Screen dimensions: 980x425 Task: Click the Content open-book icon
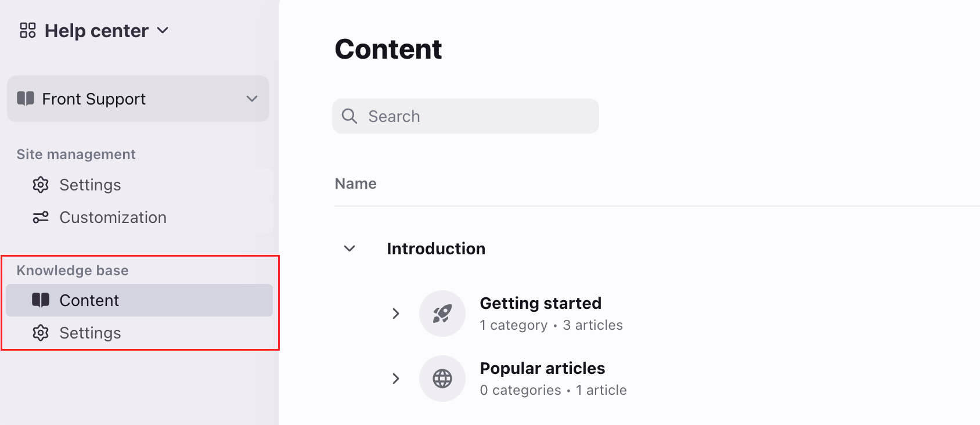41,300
